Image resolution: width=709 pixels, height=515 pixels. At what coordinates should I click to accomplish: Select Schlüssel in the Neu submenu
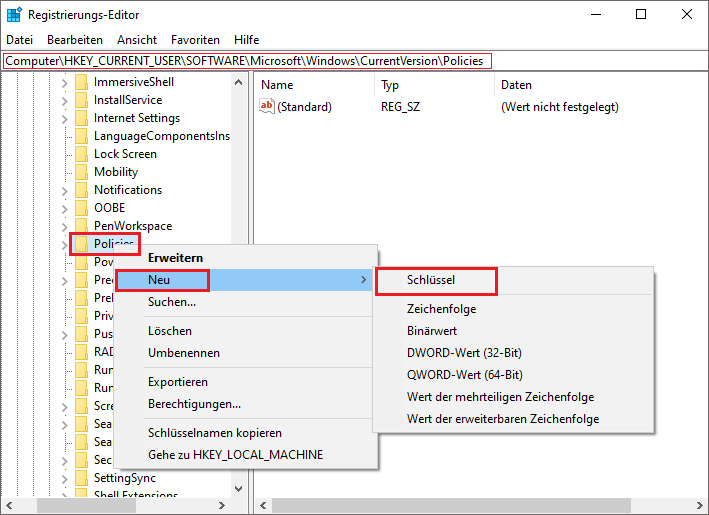pos(513,280)
